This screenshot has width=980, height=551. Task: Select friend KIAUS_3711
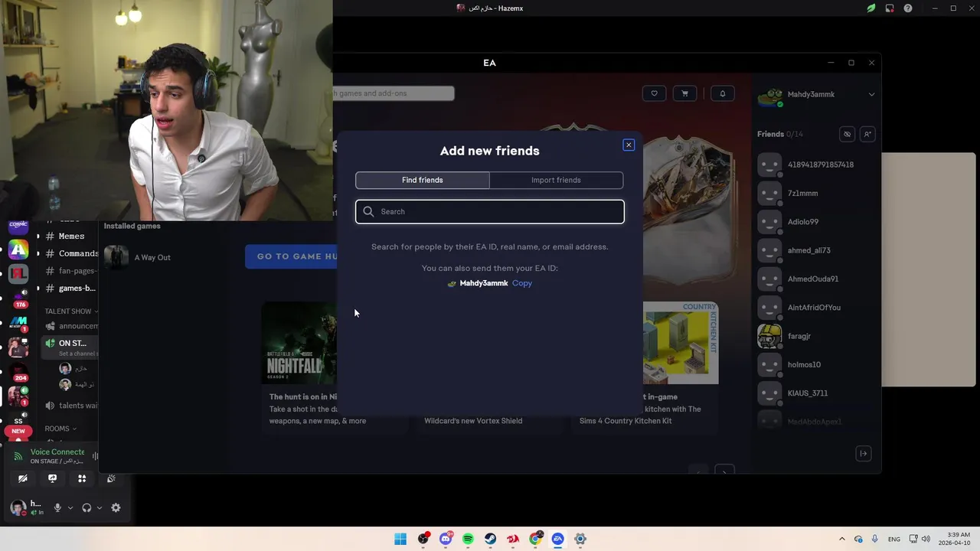(x=815, y=393)
